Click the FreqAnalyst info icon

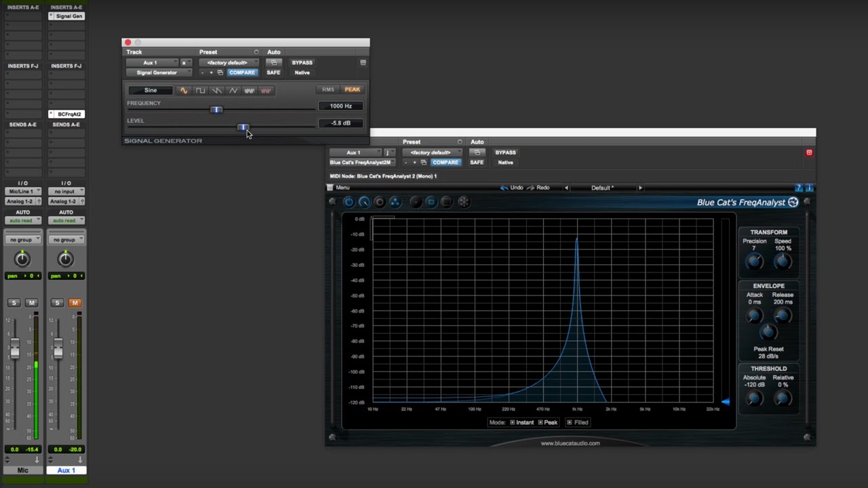tap(809, 188)
